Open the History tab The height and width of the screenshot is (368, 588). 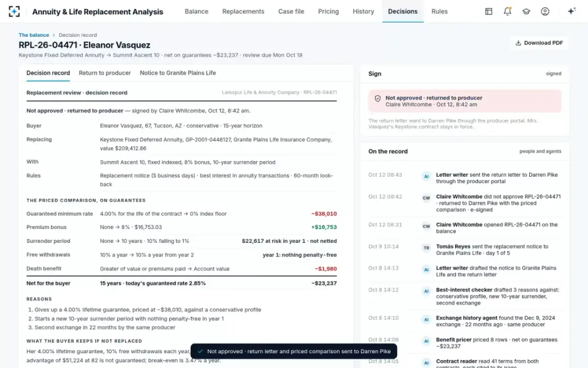point(363,11)
